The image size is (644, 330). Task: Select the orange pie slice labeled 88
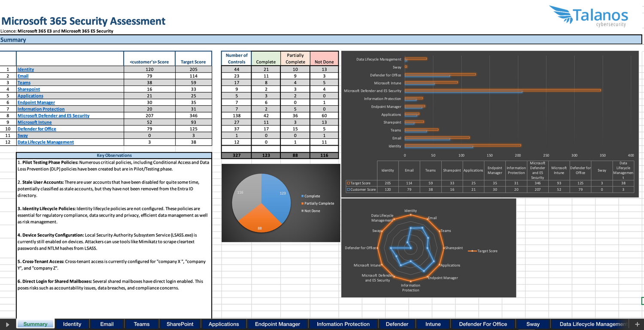tap(260, 219)
